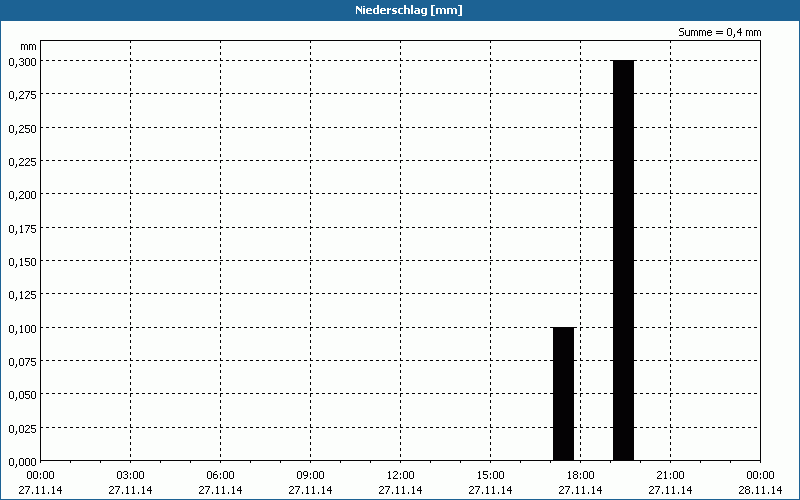Click the 0,250 y-axis value
The image size is (800, 500).
(x=22, y=128)
